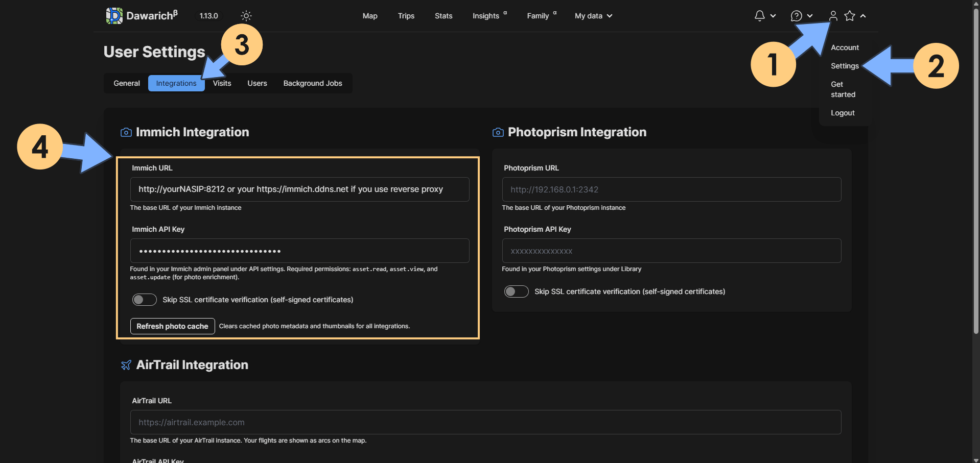
Task: Open the Family page
Action: 538,16
